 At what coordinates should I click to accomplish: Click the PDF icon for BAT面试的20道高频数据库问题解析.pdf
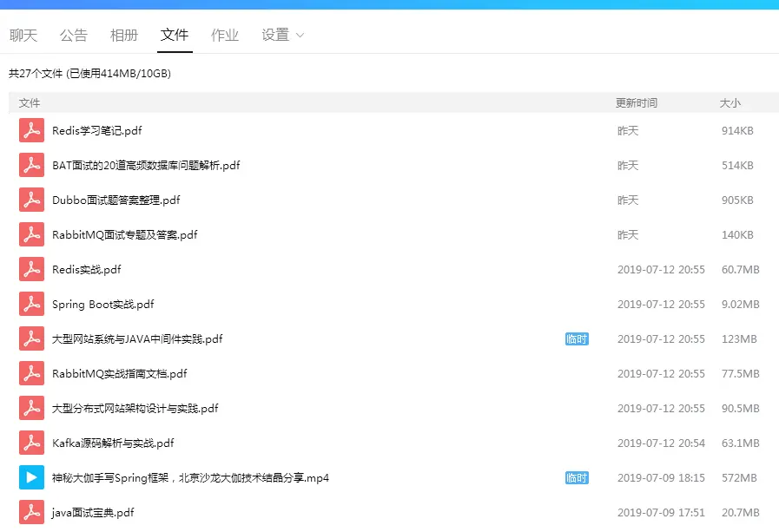pyautogui.click(x=31, y=165)
